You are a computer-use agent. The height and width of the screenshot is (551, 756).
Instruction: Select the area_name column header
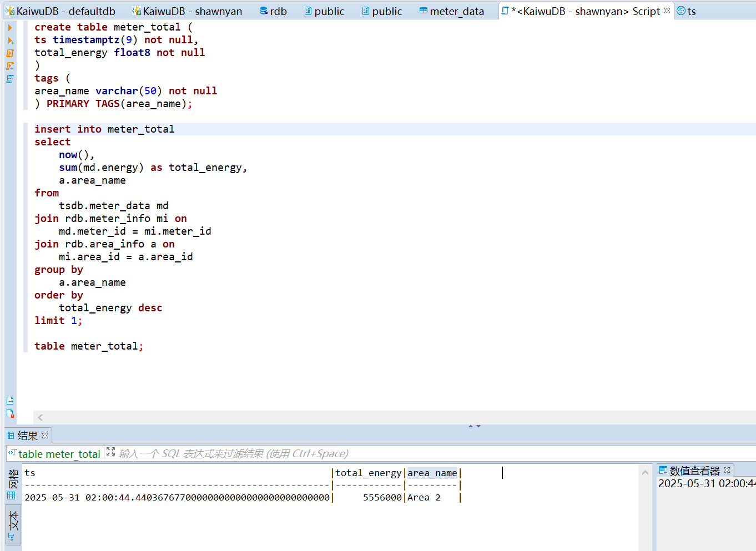pyautogui.click(x=432, y=473)
